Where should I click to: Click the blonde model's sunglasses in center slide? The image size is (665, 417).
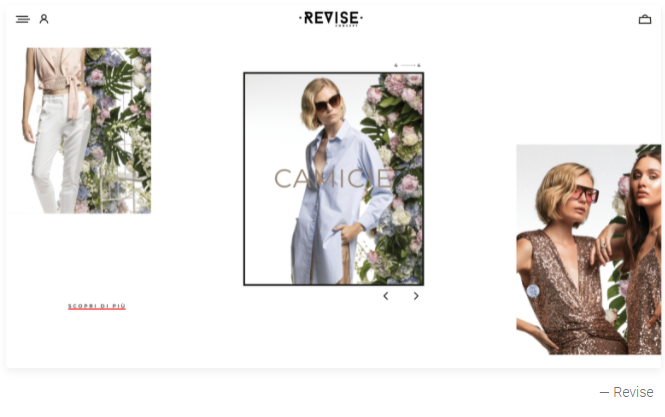point(327,102)
